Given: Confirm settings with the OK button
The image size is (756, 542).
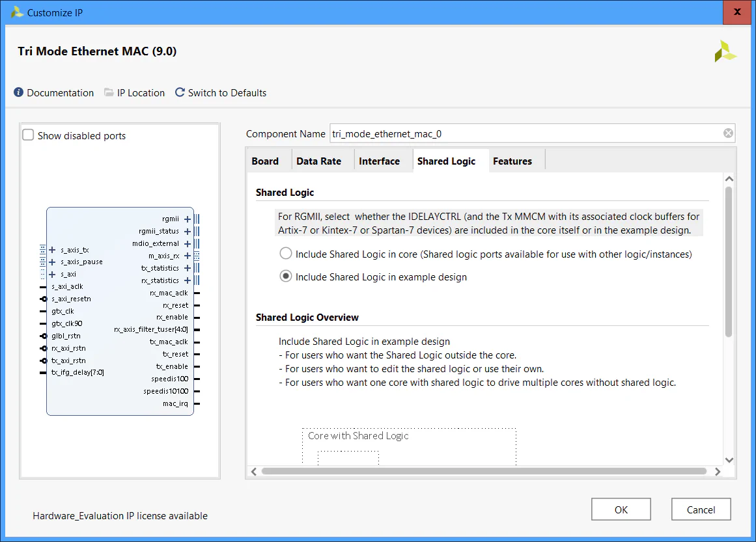Looking at the screenshot, I should pyautogui.click(x=621, y=509).
